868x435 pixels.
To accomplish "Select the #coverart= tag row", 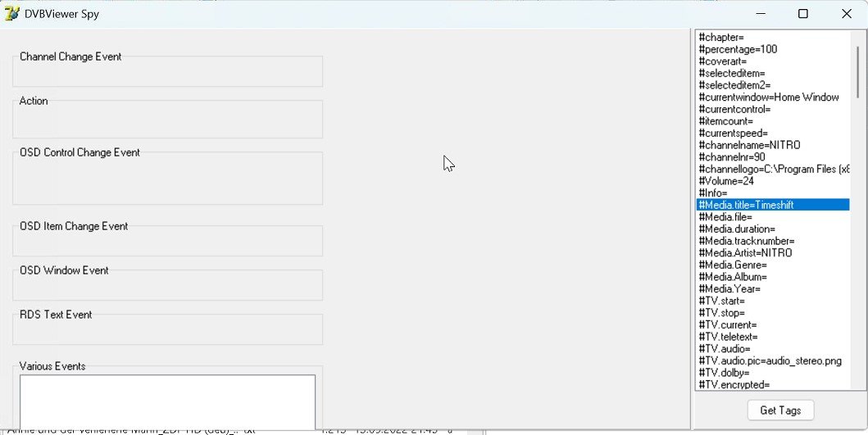I will (x=773, y=61).
